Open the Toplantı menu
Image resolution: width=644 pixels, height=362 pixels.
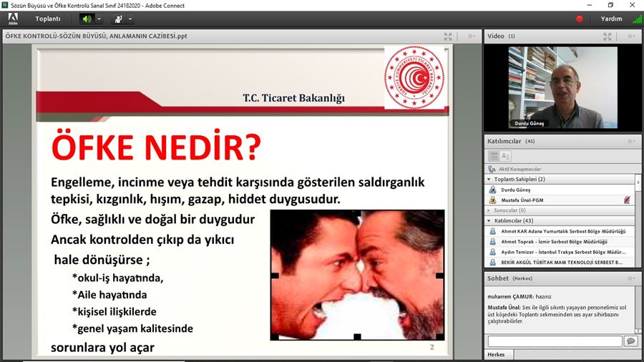click(48, 19)
